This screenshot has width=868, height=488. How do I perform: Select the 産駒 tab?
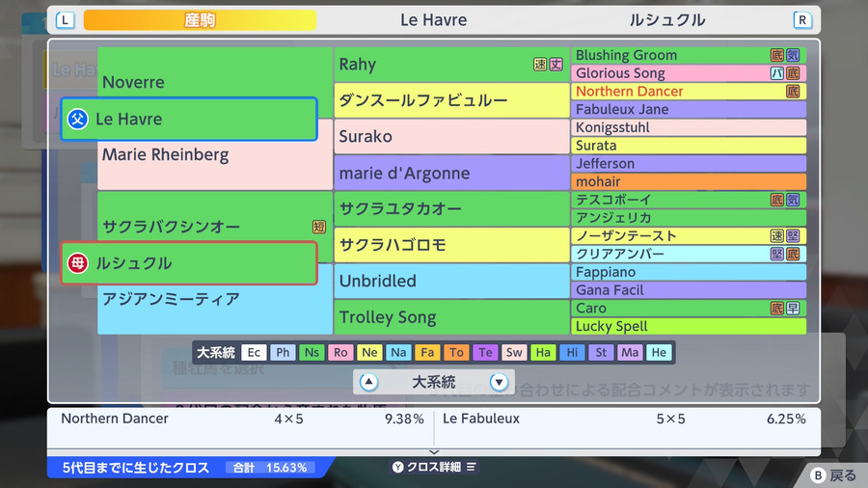point(200,20)
